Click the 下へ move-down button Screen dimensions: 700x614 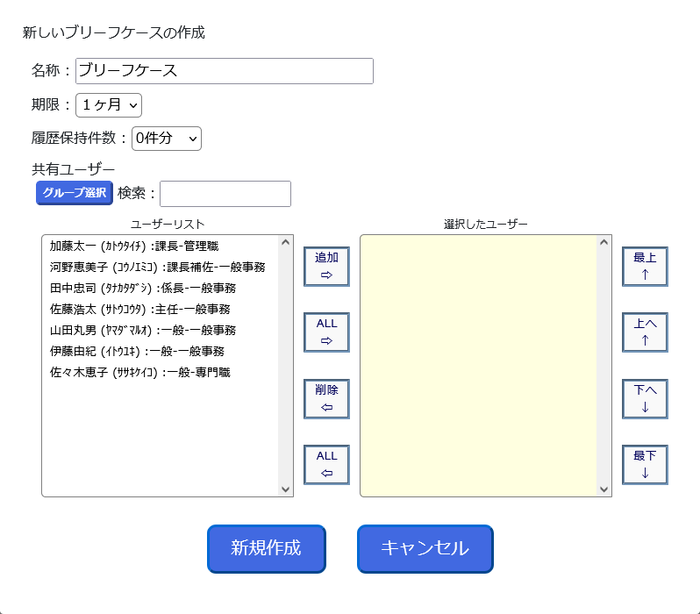[645, 399]
